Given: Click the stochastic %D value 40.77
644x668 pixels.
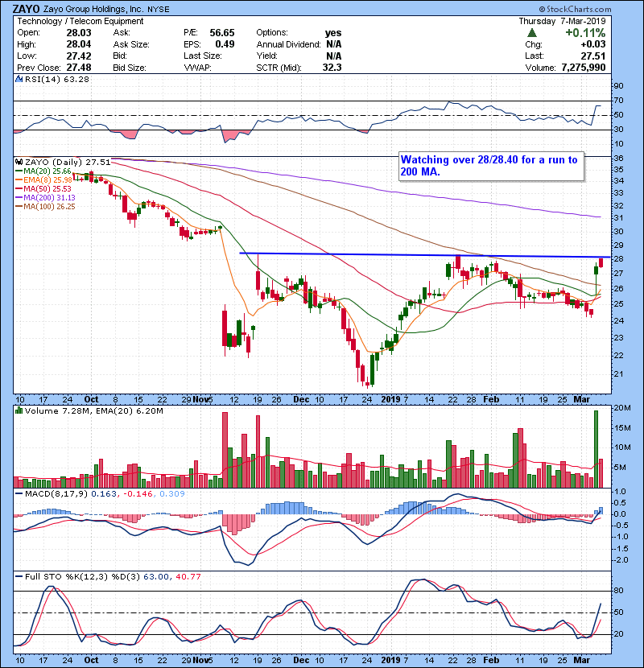Looking at the screenshot, I should pyautogui.click(x=188, y=577).
